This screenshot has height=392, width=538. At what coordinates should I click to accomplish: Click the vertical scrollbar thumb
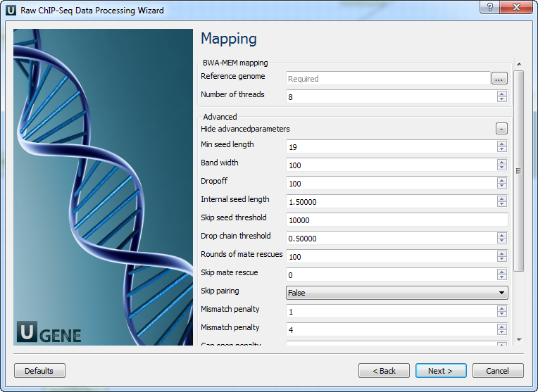click(x=519, y=171)
